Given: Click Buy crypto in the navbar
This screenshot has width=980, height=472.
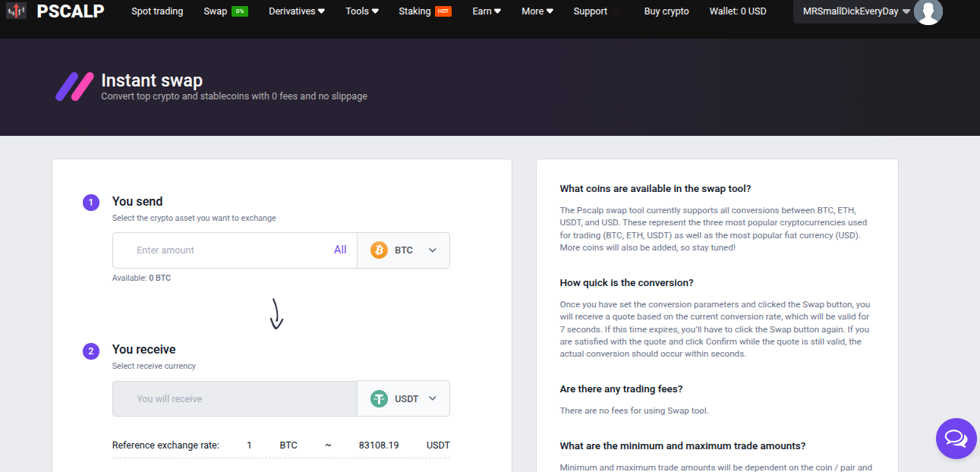Looking at the screenshot, I should [x=666, y=11].
